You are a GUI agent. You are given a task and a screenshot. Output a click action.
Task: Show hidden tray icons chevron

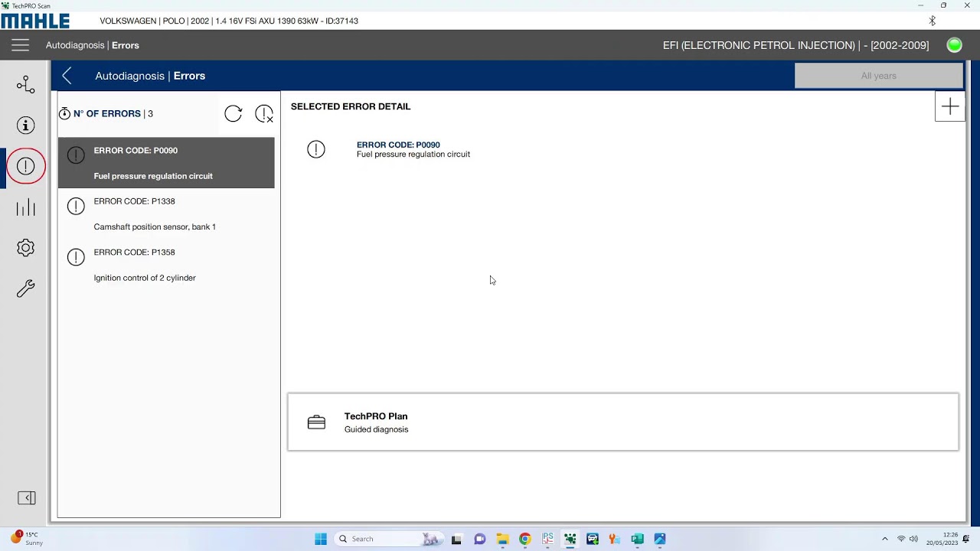click(x=885, y=539)
